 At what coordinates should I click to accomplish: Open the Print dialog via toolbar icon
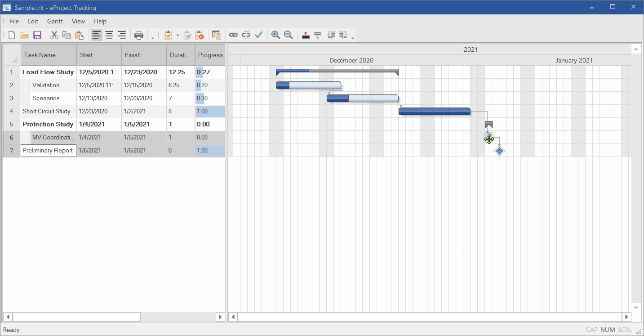coord(139,35)
